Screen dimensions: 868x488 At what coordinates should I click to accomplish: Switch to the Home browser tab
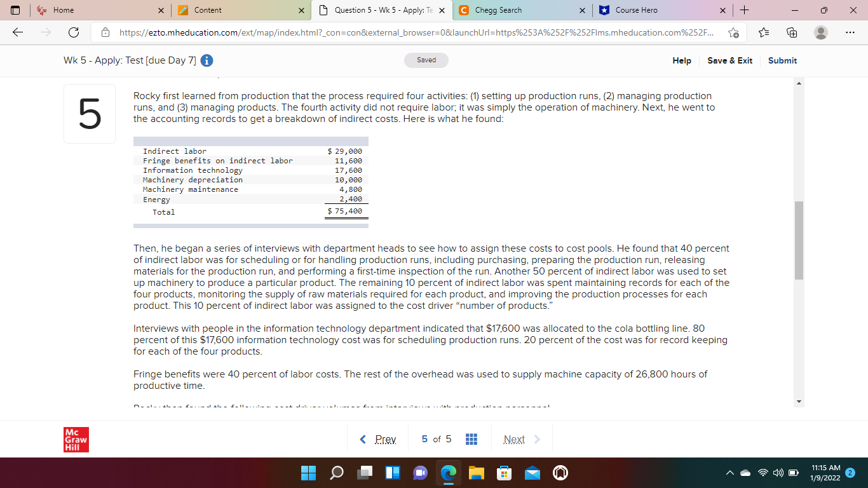click(100, 10)
